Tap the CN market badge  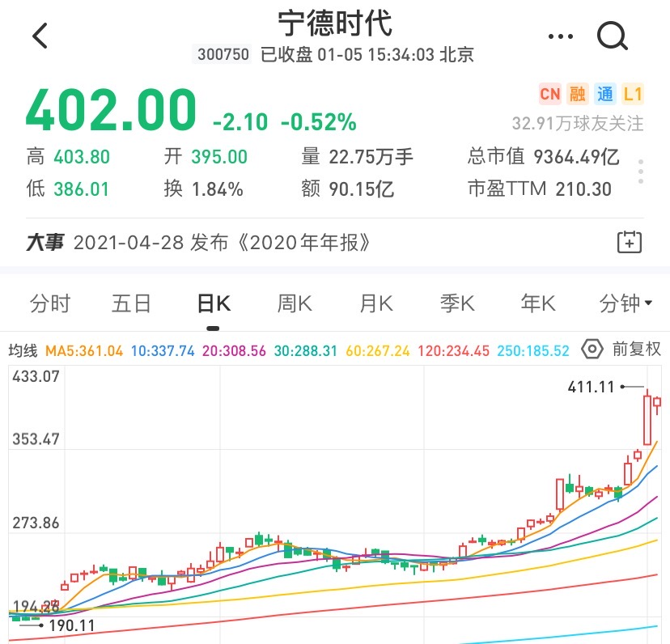coord(549,94)
